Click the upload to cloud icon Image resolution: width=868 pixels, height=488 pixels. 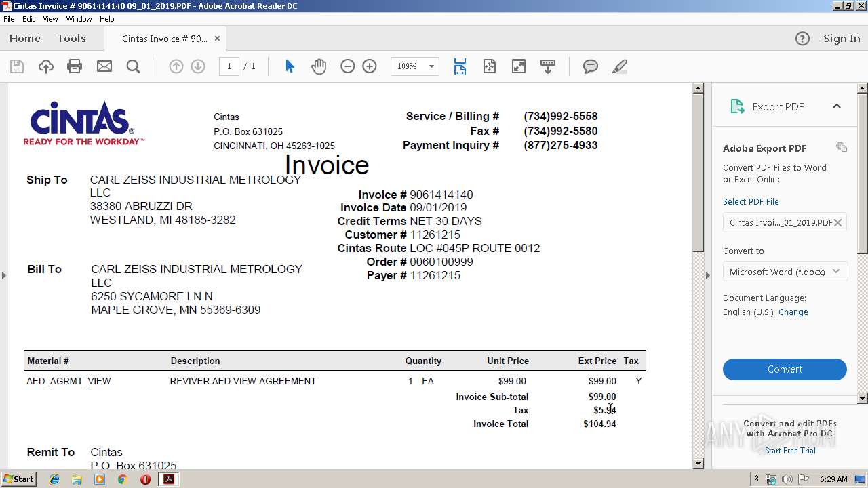(x=46, y=66)
